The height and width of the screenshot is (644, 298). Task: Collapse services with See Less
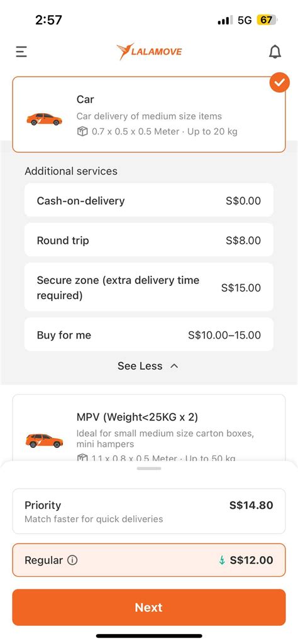click(x=148, y=366)
